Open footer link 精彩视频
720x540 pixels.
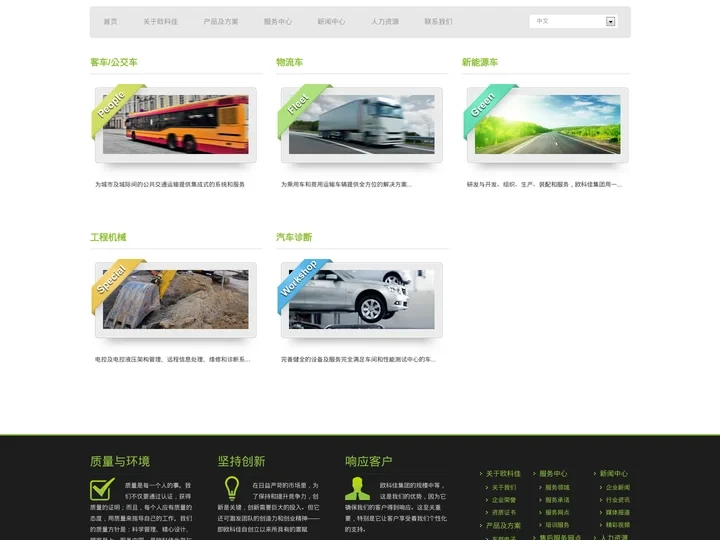618,524
